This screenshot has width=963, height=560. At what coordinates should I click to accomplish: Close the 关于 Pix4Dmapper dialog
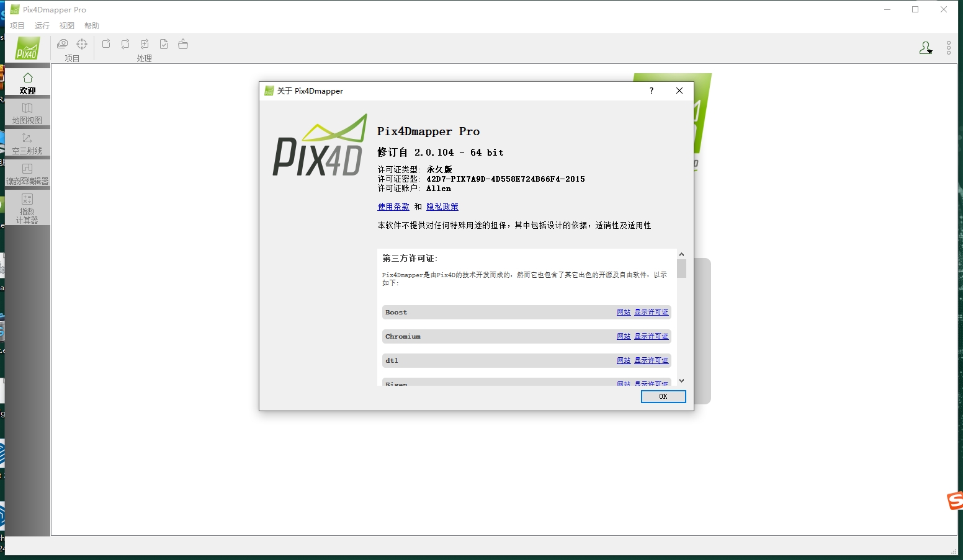pyautogui.click(x=679, y=91)
